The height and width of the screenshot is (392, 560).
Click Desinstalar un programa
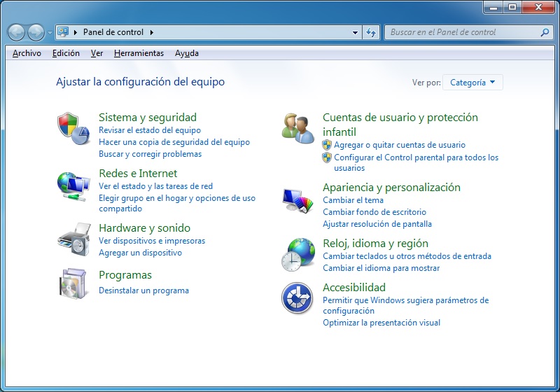coord(143,290)
